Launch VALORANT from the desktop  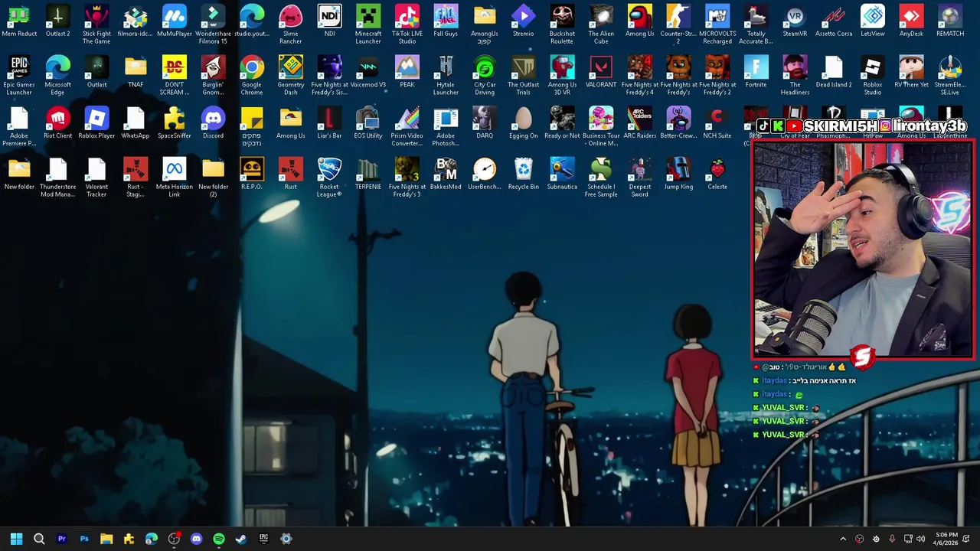(x=601, y=73)
